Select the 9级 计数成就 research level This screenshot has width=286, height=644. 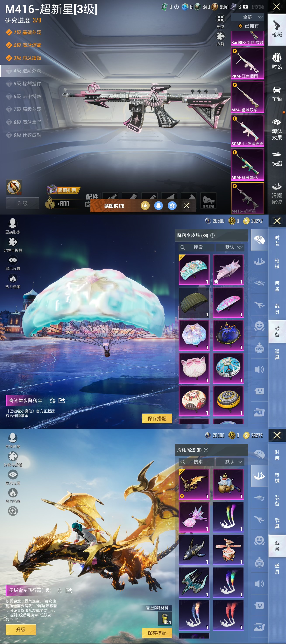pos(24,135)
